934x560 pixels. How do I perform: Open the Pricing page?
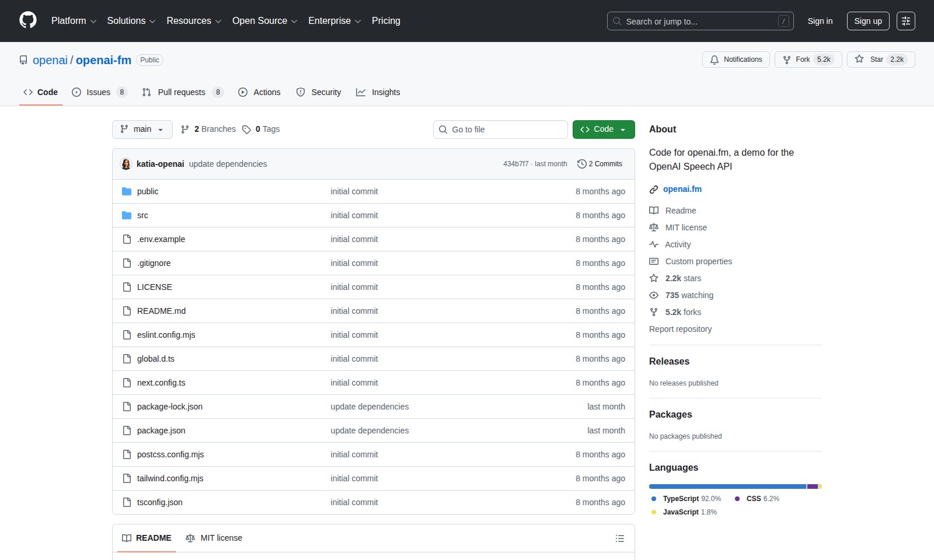pyautogui.click(x=386, y=21)
